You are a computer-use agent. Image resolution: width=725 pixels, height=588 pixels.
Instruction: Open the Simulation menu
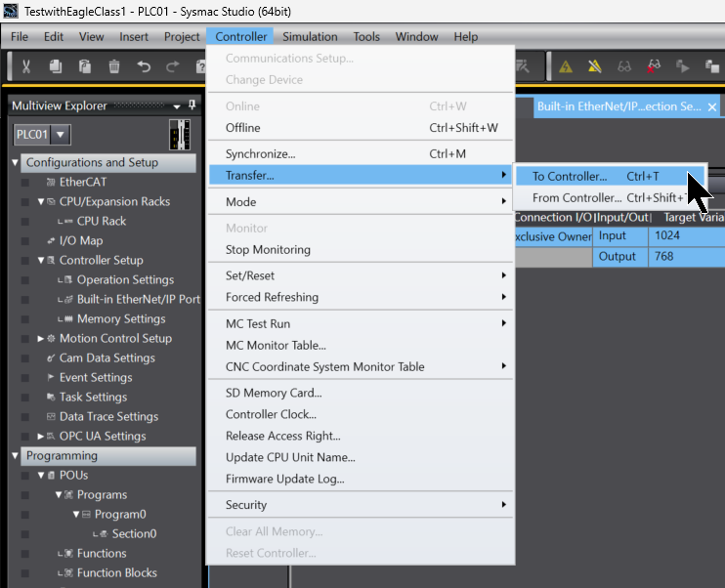310,36
